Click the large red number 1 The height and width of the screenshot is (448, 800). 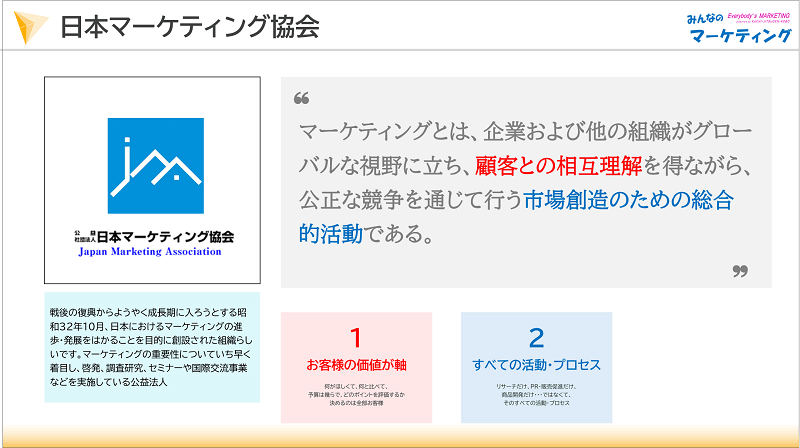coord(356,337)
